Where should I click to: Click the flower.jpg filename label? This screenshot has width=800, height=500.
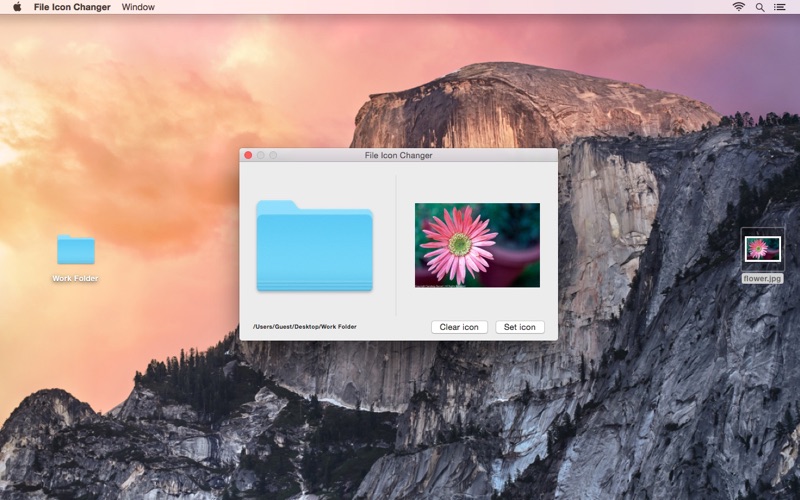pos(762,279)
